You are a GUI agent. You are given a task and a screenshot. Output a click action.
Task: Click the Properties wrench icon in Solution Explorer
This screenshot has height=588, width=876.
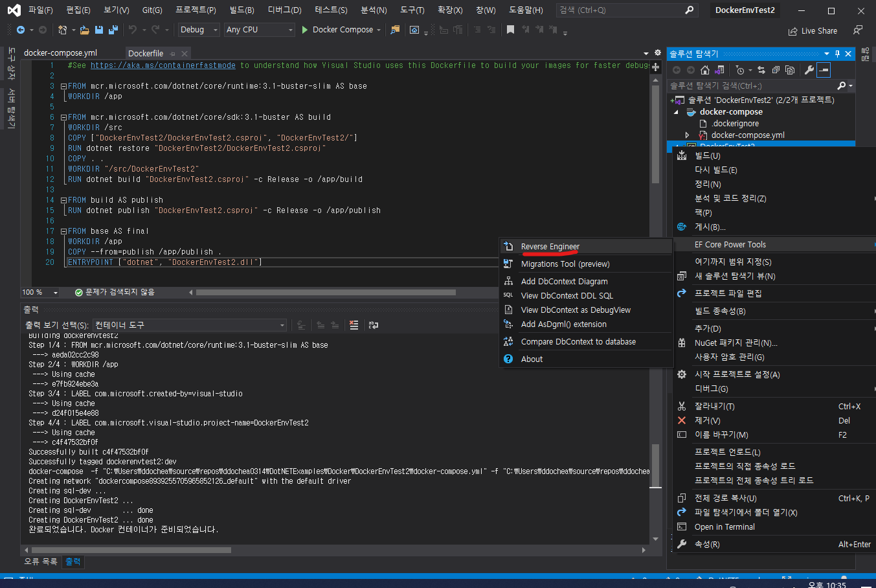[809, 70]
